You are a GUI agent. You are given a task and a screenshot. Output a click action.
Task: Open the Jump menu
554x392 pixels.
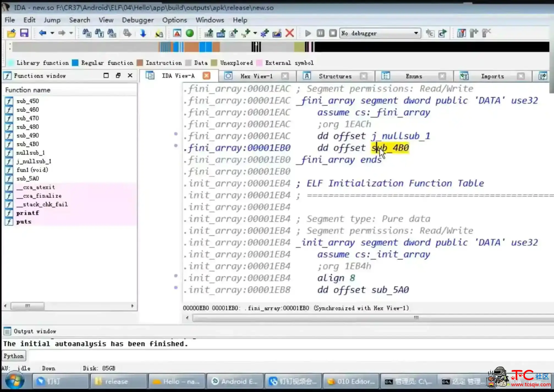(x=52, y=20)
